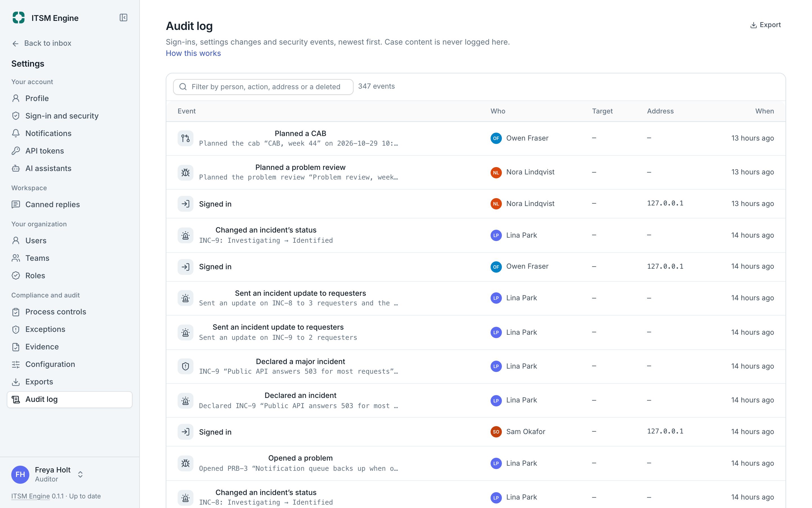Select Audit log in the sidebar

pos(69,399)
